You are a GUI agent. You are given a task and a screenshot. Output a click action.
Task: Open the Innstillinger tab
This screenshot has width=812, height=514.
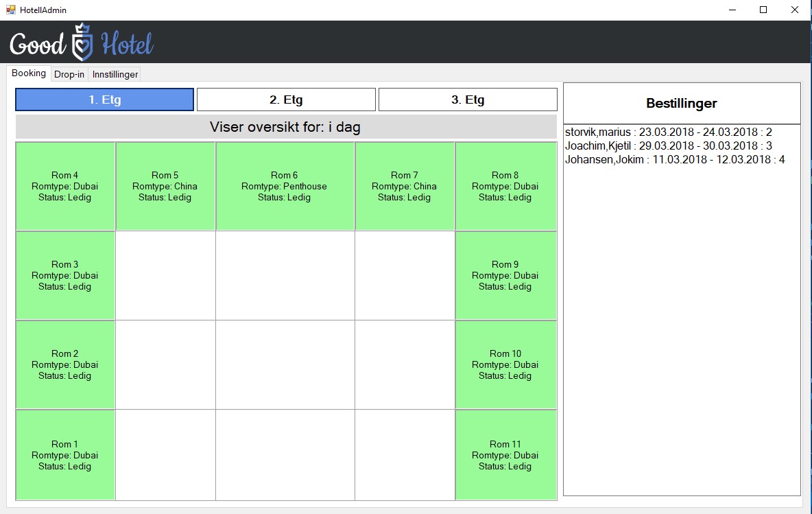click(115, 74)
